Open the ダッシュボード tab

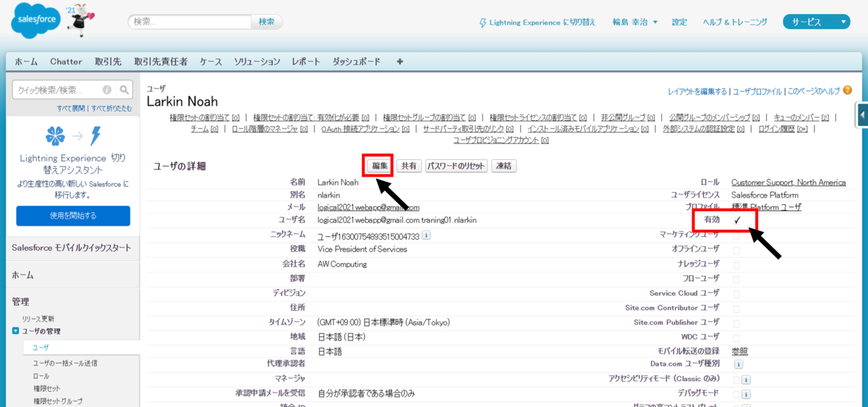point(356,62)
